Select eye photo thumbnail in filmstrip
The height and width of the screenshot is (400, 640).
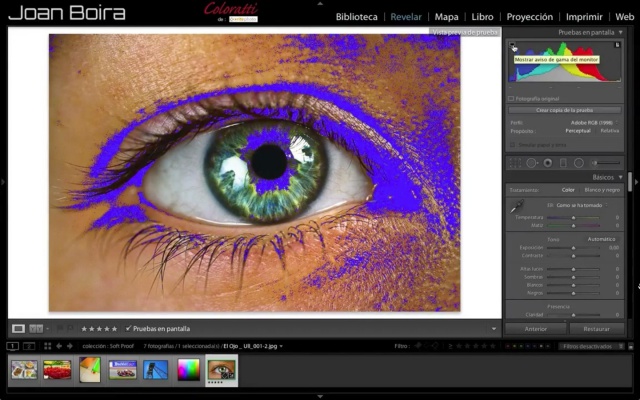(x=222, y=370)
